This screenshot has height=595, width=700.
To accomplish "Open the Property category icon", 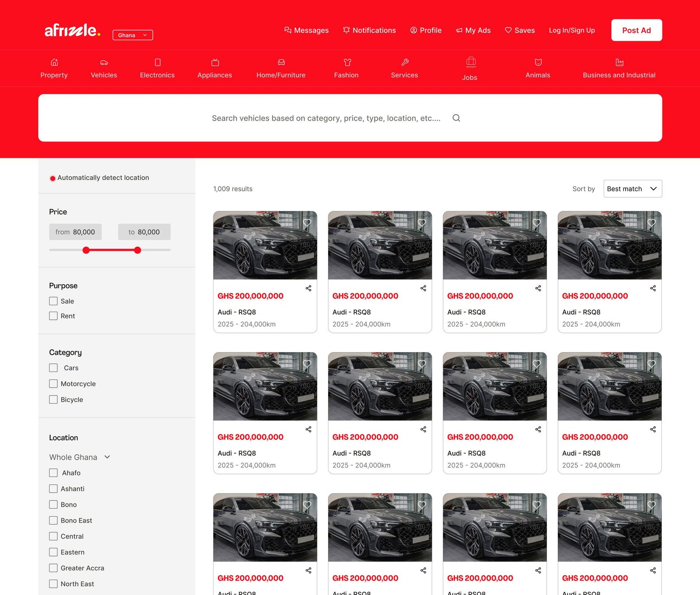I will pos(54,62).
